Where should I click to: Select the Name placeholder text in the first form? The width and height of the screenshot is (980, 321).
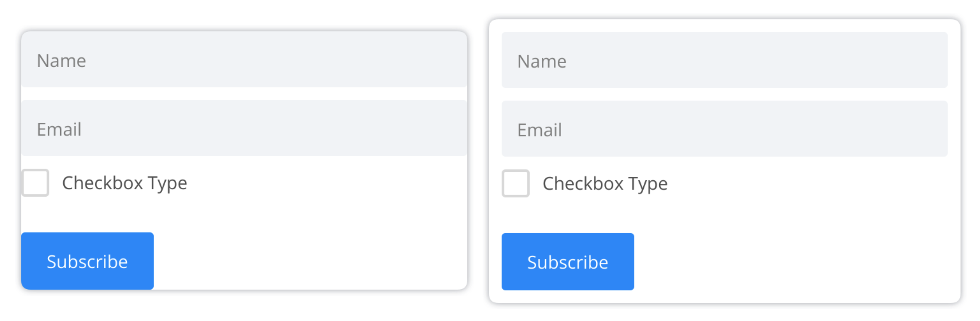62,60
